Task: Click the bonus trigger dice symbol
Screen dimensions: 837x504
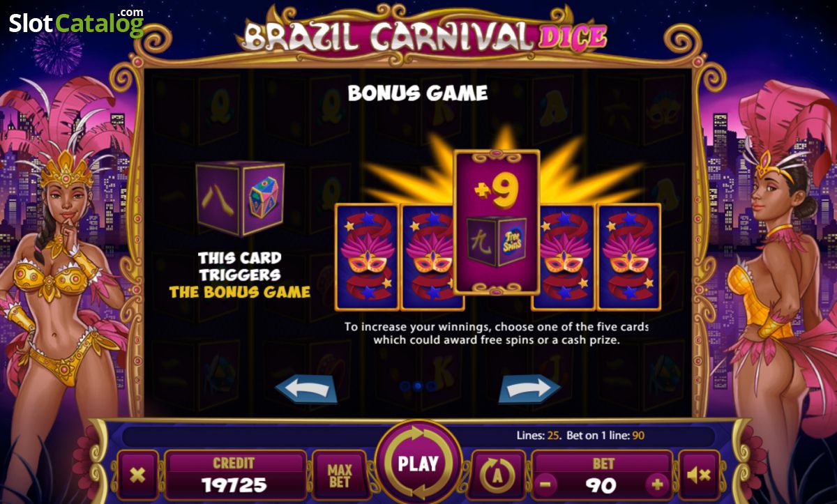Action: (241, 199)
